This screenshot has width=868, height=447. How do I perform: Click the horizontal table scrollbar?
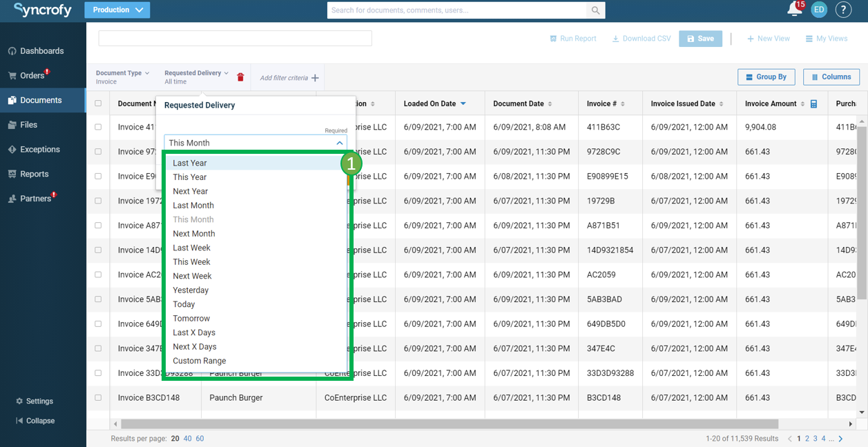pyautogui.click(x=450, y=424)
